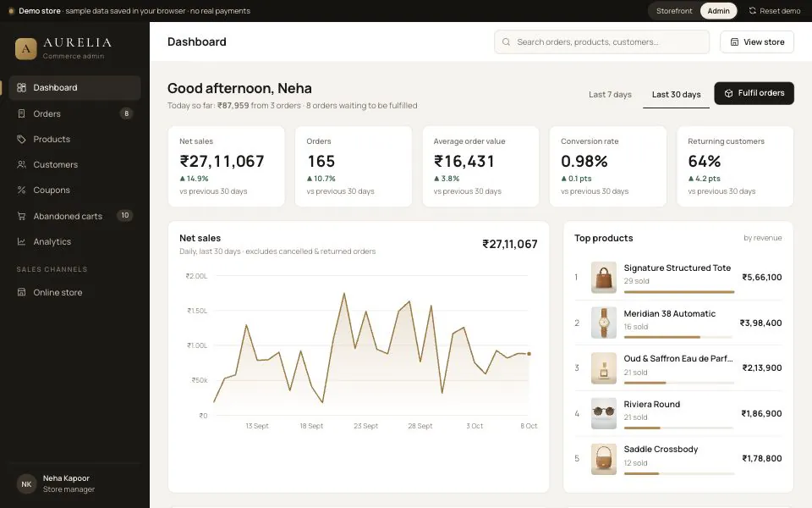Open Products in sidebar
812x508 pixels.
point(74,139)
